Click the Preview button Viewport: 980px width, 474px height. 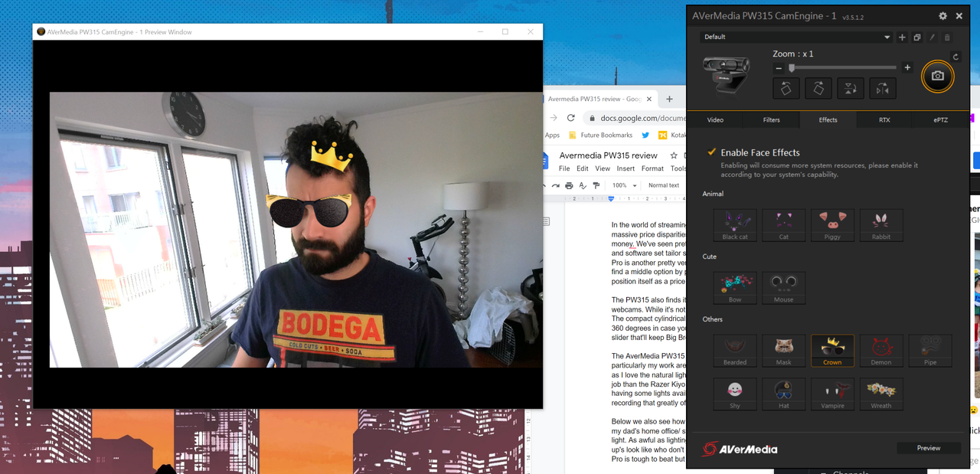click(929, 448)
